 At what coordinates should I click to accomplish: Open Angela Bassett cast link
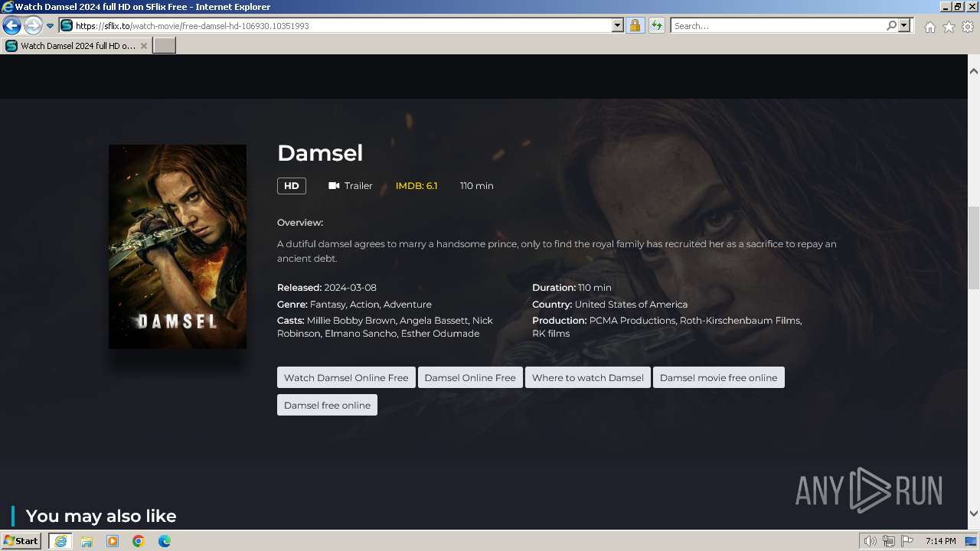[x=433, y=321]
